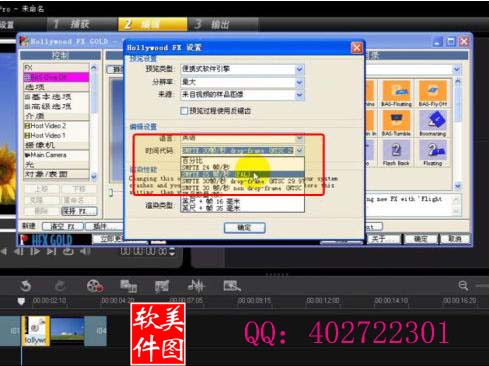
Task: Click the 保持 FX button
Action: point(79,211)
